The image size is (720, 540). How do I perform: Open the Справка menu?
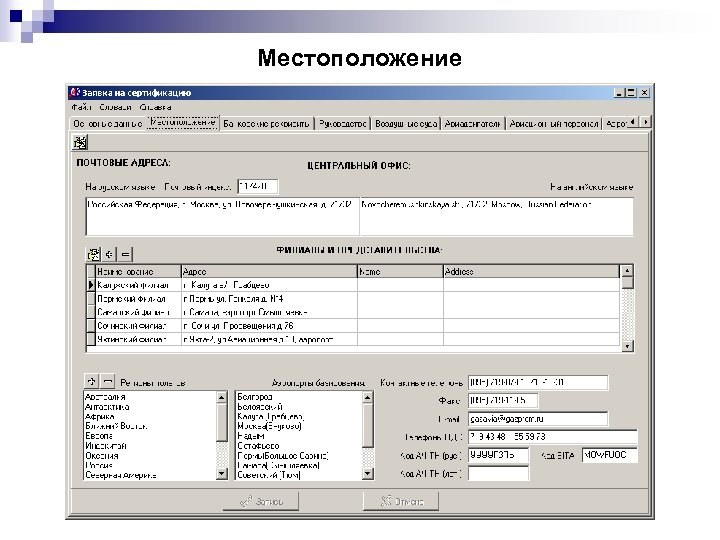156,107
